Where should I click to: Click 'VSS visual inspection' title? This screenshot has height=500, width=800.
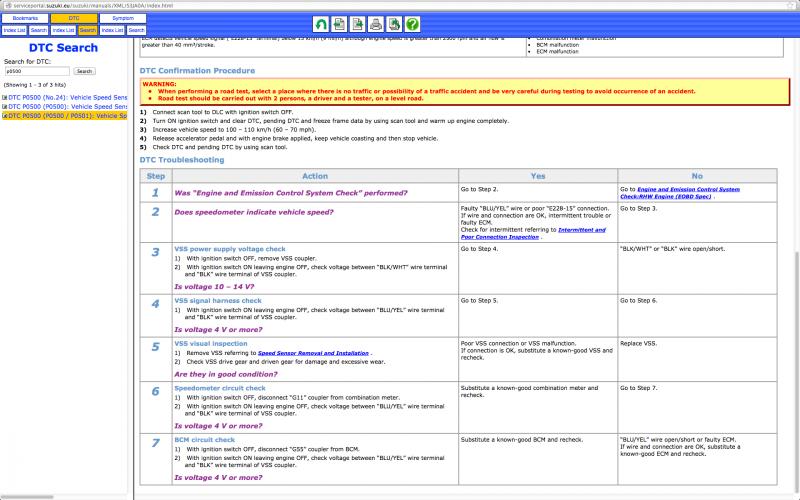(211, 343)
